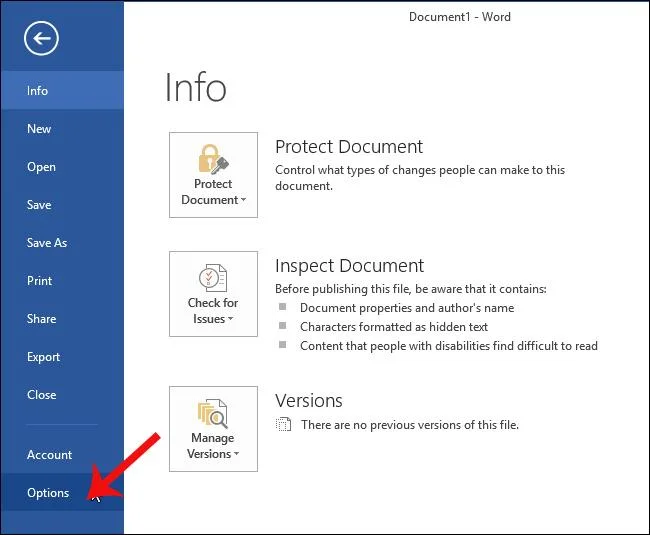Click the small versions document icon

[x=284, y=424]
